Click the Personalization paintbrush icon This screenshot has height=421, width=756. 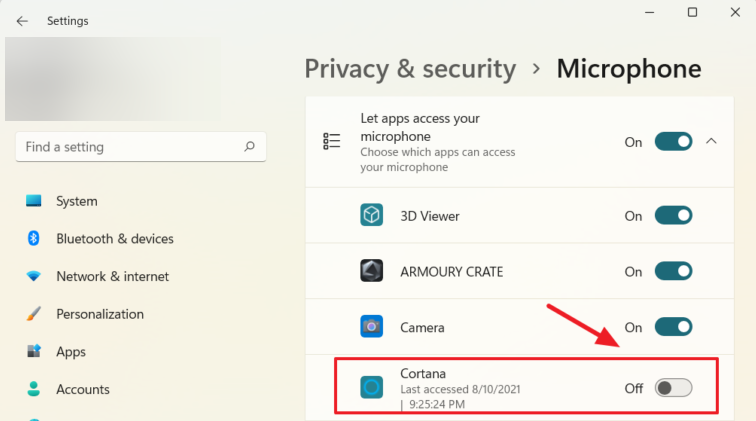[33, 313]
